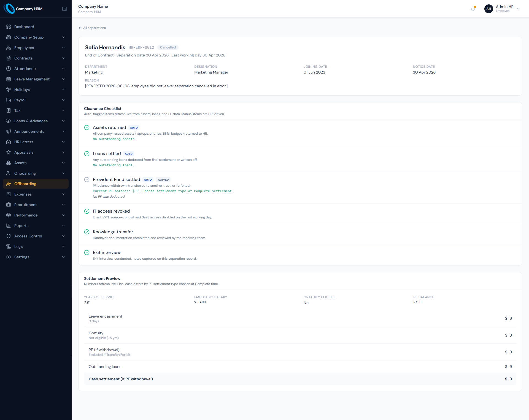This screenshot has height=420, width=529.
Task: Click the Access Control shield icon
Action: point(9,236)
